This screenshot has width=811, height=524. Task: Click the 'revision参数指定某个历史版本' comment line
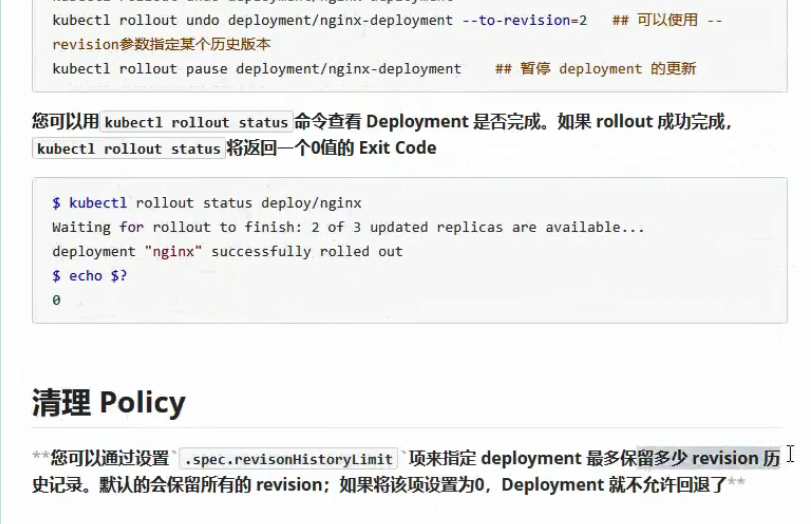(x=161, y=44)
